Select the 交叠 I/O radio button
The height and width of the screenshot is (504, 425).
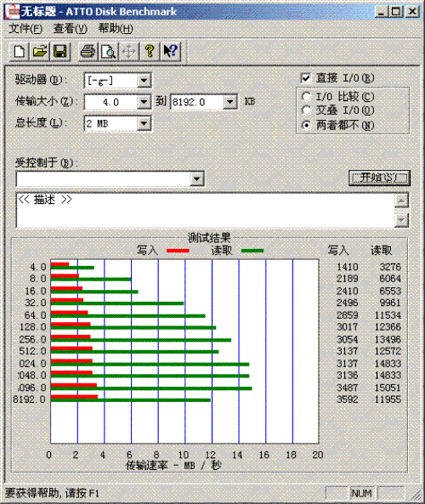(306, 110)
